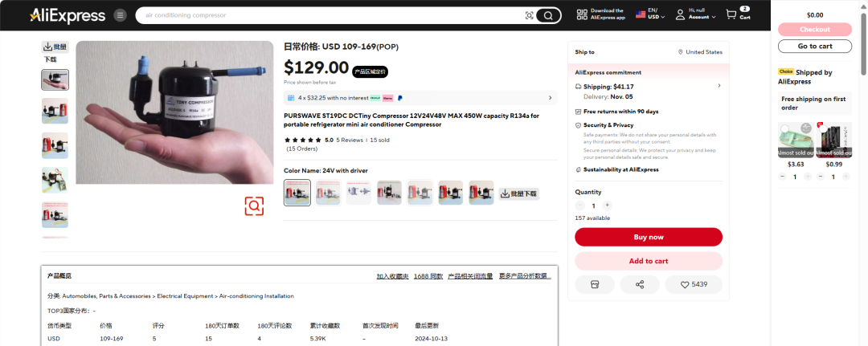Open the $3.63 recommended product image
This screenshot has width=868, height=346.
[x=796, y=140]
